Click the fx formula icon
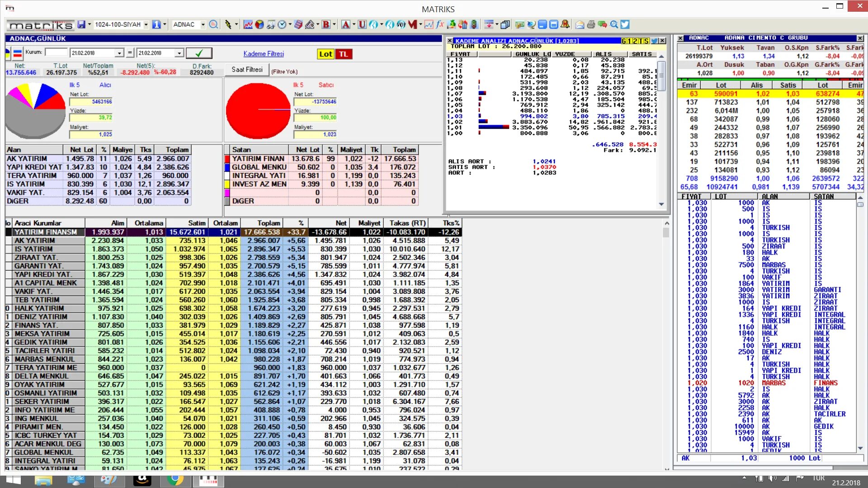Viewport: 868px width, 488px height. [439, 24]
